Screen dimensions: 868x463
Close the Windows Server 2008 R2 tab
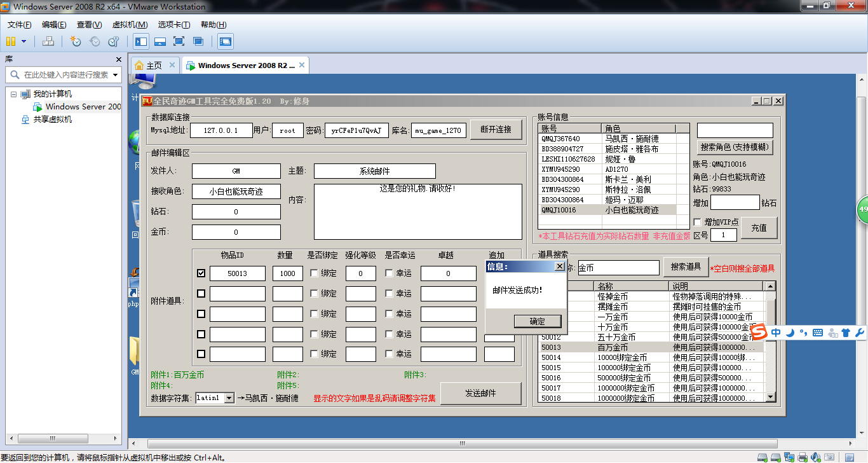302,65
